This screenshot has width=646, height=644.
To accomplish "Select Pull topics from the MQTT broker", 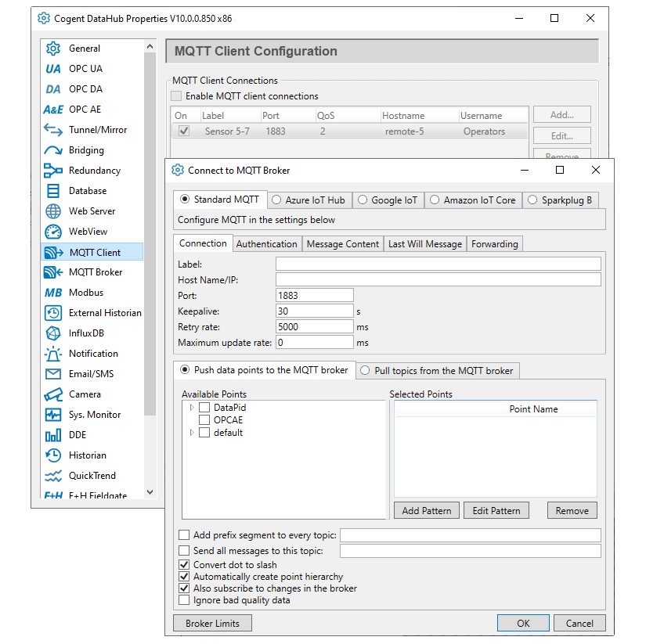I will click(365, 371).
